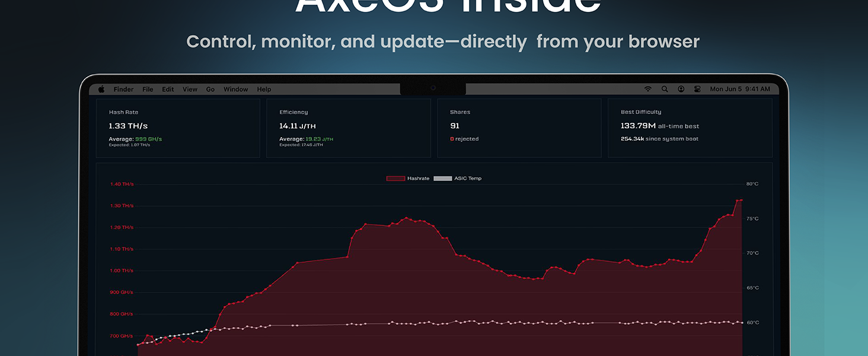Open the Help menu
868x356 pixels.
click(x=264, y=90)
